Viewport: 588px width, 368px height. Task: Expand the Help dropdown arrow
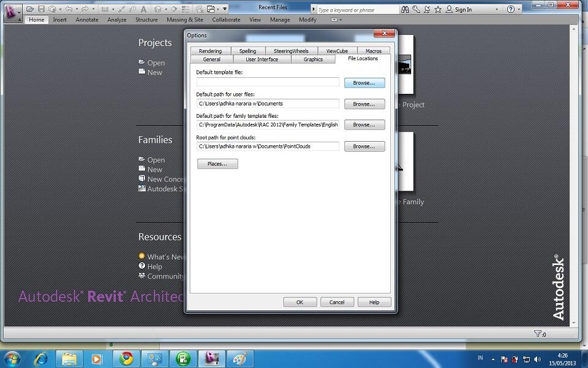click(x=519, y=9)
